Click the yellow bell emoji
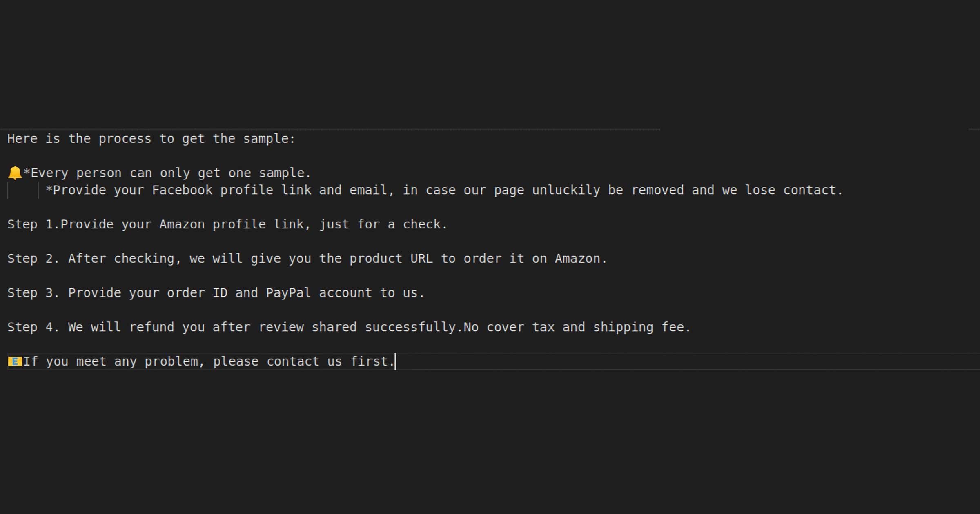 pos(15,173)
